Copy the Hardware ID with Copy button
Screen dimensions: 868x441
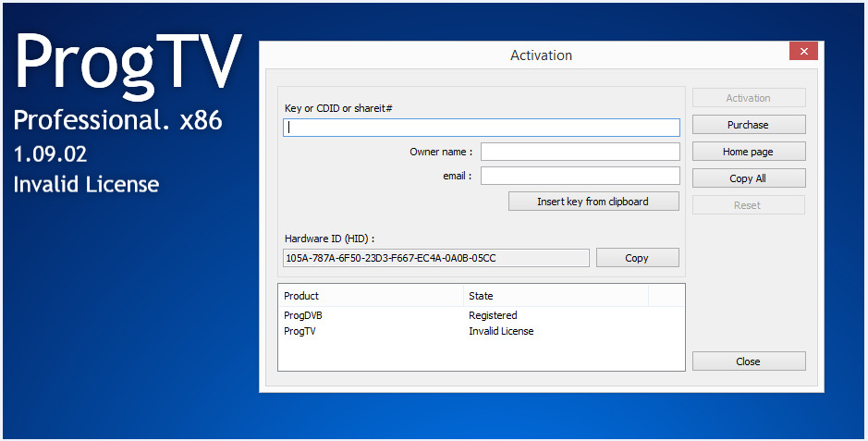[x=637, y=258]
